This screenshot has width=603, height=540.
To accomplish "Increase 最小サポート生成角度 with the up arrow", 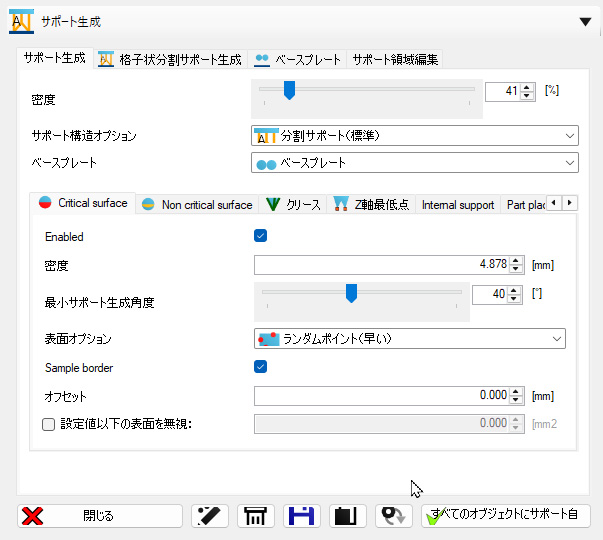I will [514, 291].
